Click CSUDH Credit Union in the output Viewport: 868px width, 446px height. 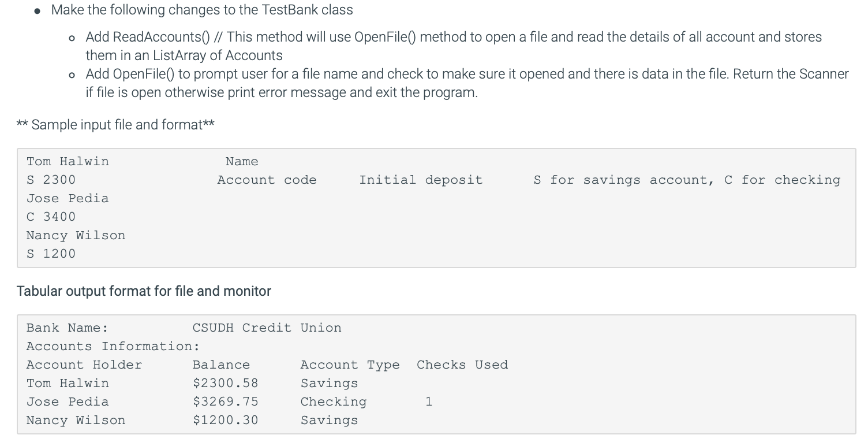266,328
